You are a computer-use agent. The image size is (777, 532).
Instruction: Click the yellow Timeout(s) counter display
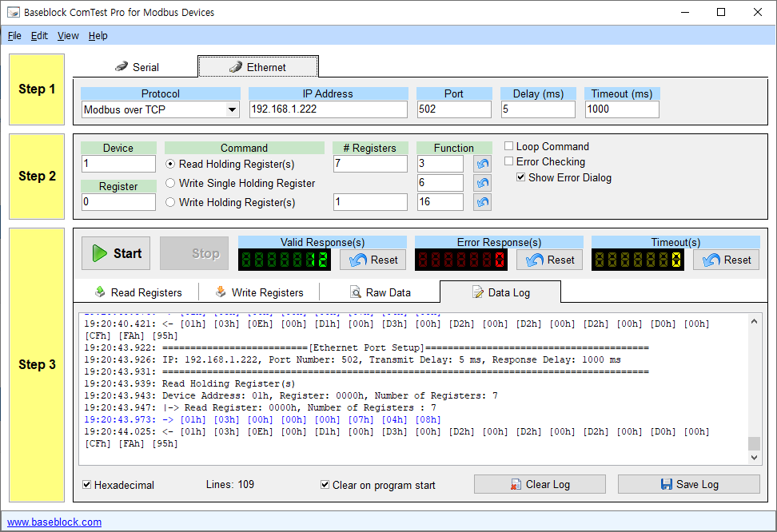point(638,260)
